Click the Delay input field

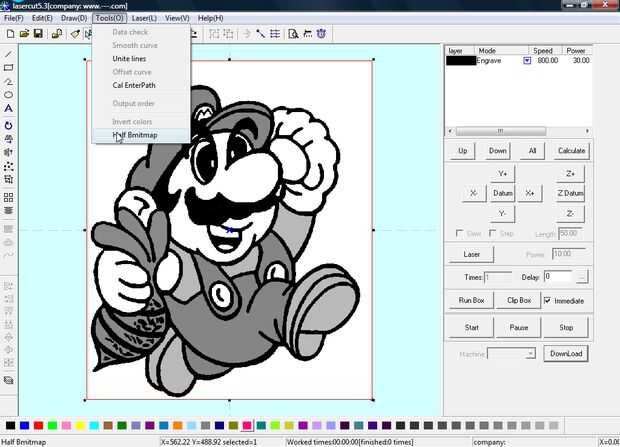click(x=559, y=276)
